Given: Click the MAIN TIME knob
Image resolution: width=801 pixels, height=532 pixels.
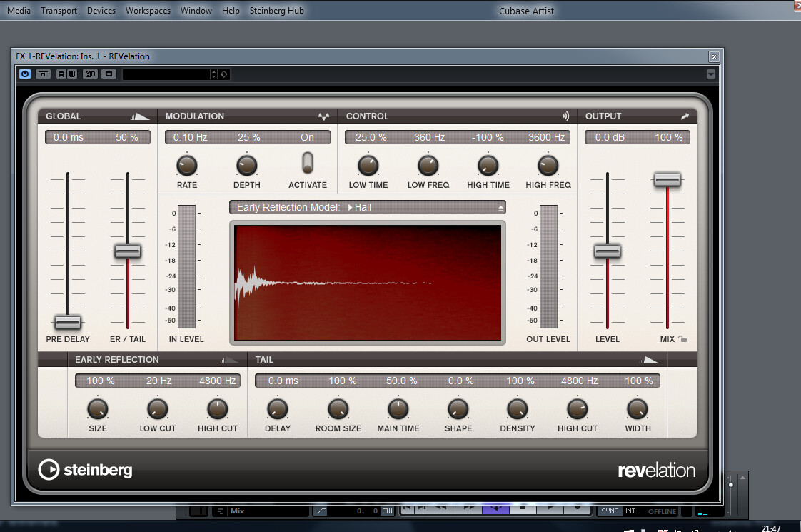Looking at the screenshot, I should tap(398, 409).
